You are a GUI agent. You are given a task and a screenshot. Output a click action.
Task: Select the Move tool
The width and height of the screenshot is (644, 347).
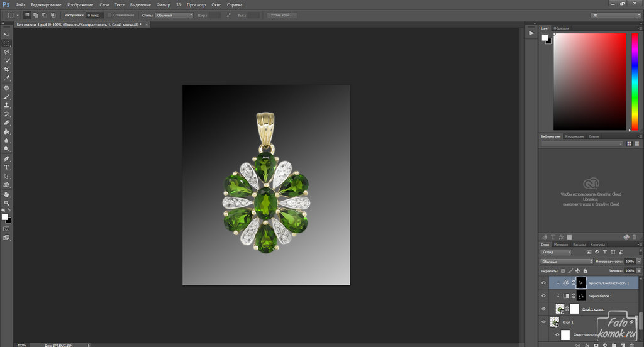tap(6, 34)
